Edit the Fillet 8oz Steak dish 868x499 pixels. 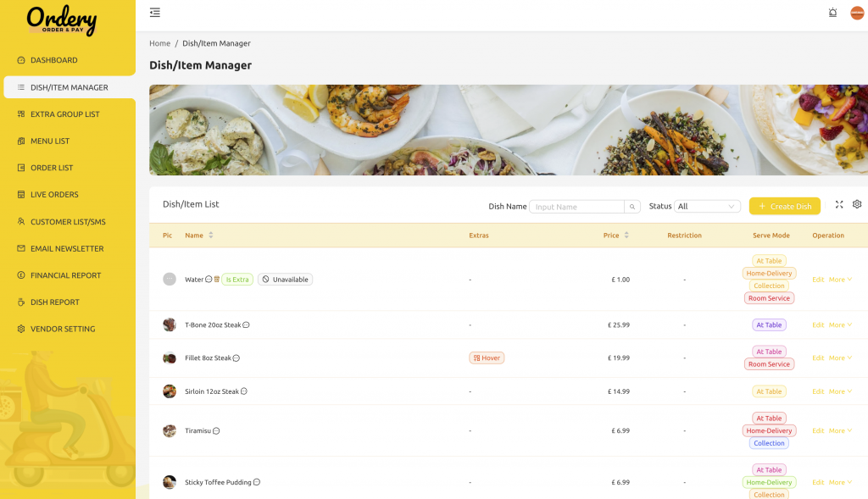[818, 358]
